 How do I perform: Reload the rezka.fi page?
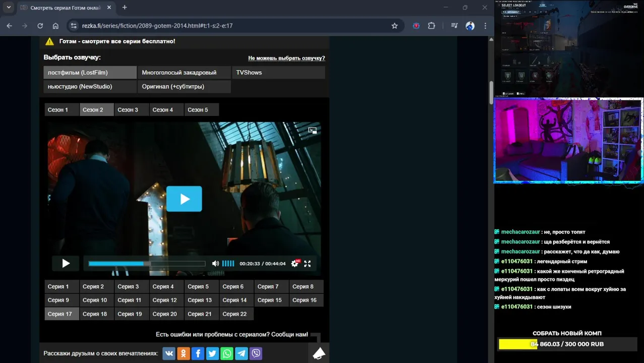pos(40,26)
